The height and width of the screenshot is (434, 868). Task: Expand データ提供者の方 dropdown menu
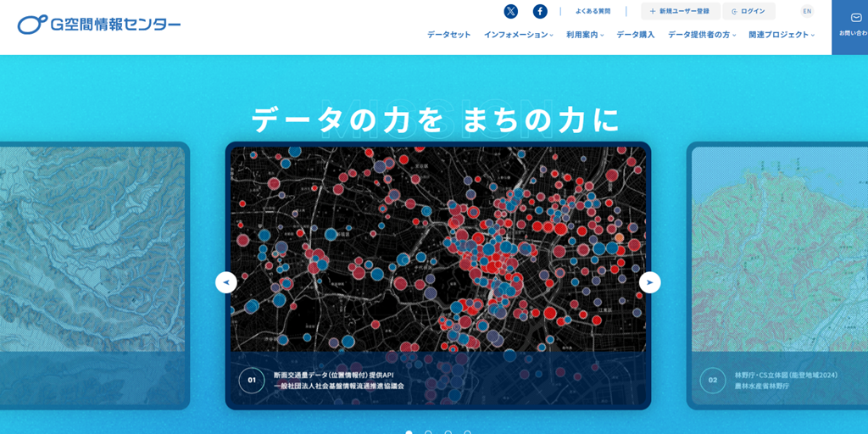click(702, 34)
